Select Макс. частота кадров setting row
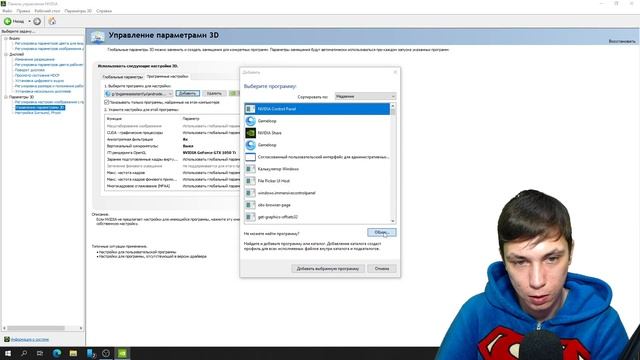This screenshot has height=360, width=640. click(x=173, y=173)
